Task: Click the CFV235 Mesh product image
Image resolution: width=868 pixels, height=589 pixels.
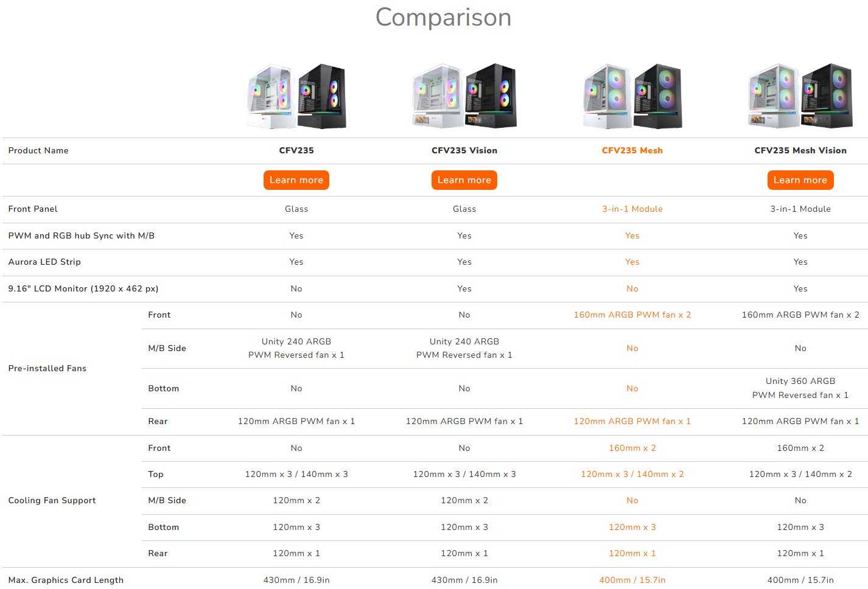Action: point(632,96)
